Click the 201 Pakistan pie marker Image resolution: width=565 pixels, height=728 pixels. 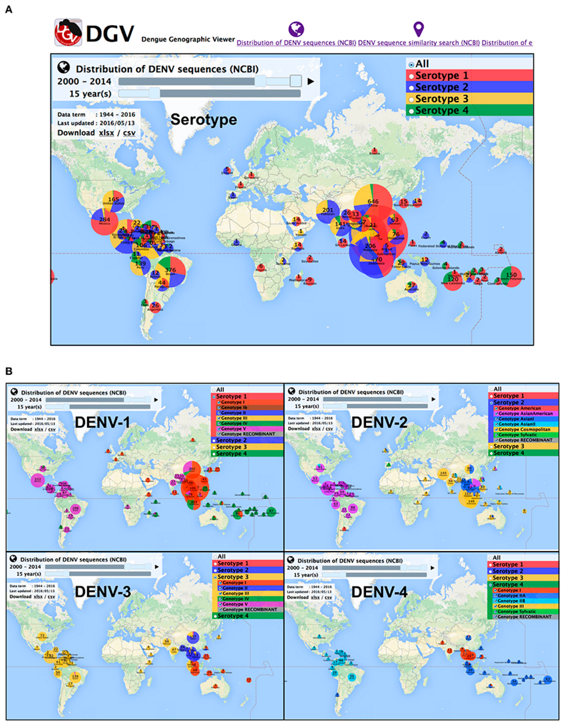(x=328, y=211)
